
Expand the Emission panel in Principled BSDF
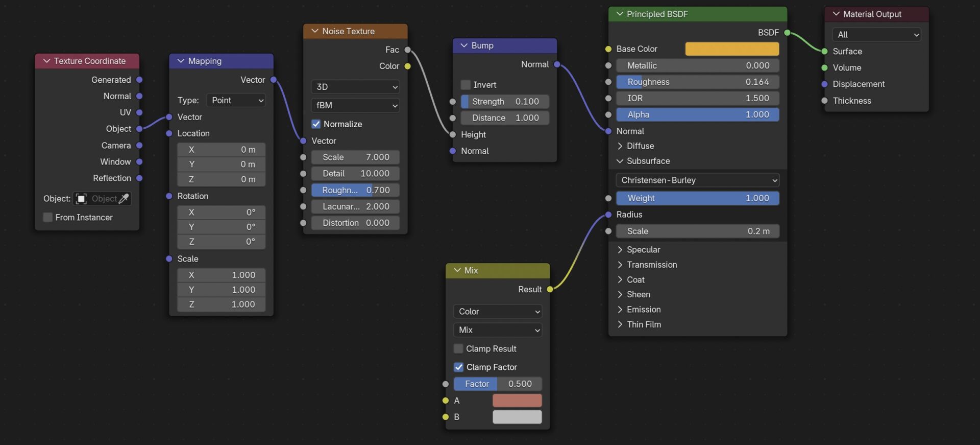pyautogui.click(x=620, y=310)
